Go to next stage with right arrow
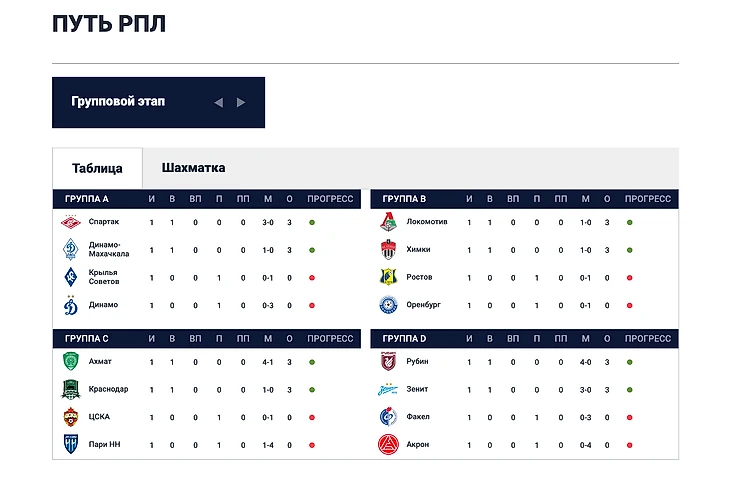 (x=241, y=102)
